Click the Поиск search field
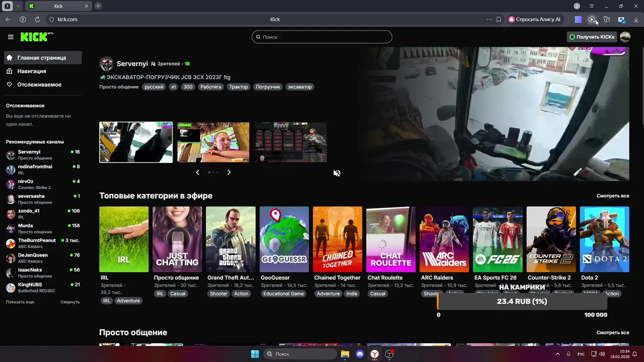Viewport: 644px width, 362px height. [322, 37]
